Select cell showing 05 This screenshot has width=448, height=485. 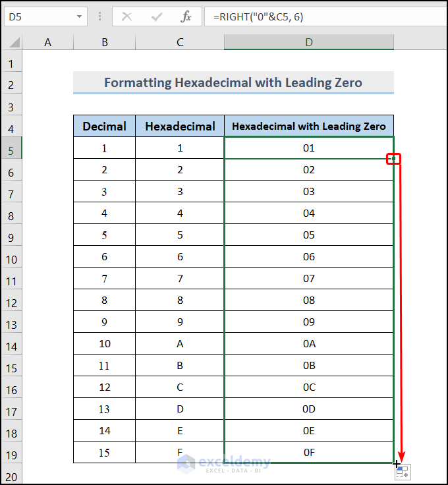pos(309,235)
